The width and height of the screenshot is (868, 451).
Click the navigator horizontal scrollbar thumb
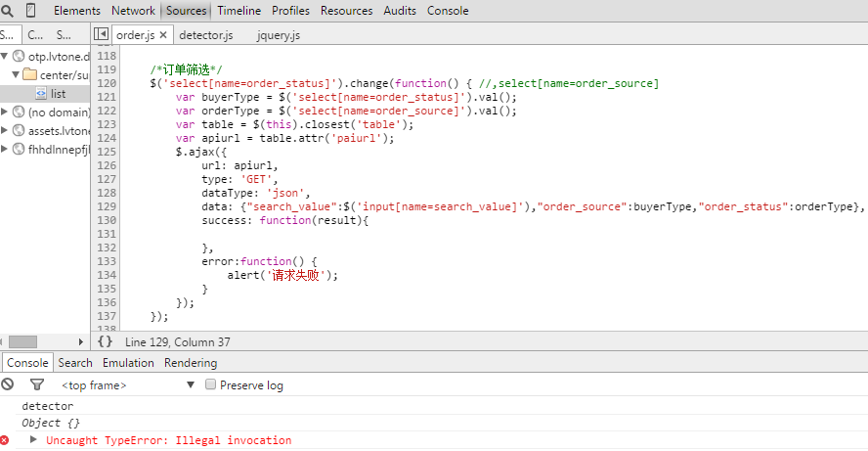click(22, 341)
